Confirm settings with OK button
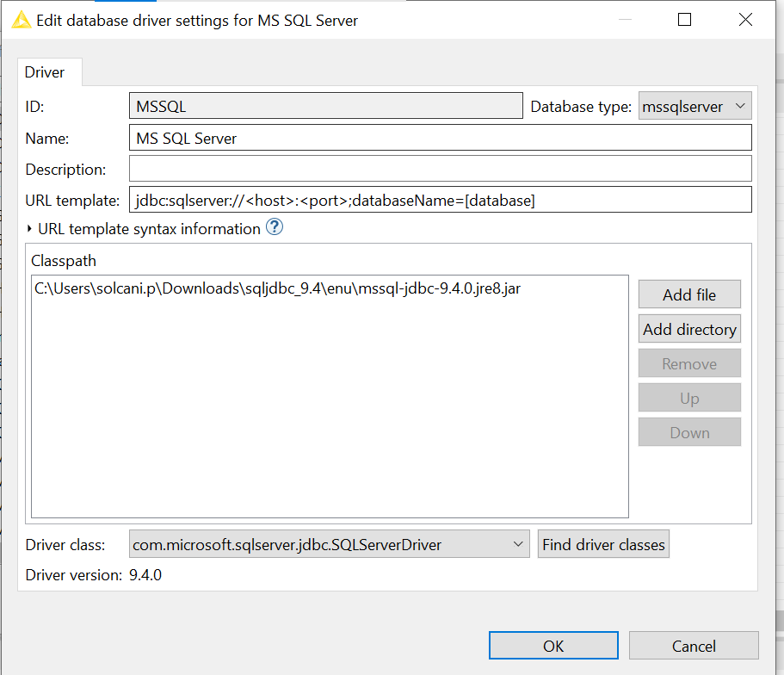Screen dimensions: 784x675 point(553,646)
